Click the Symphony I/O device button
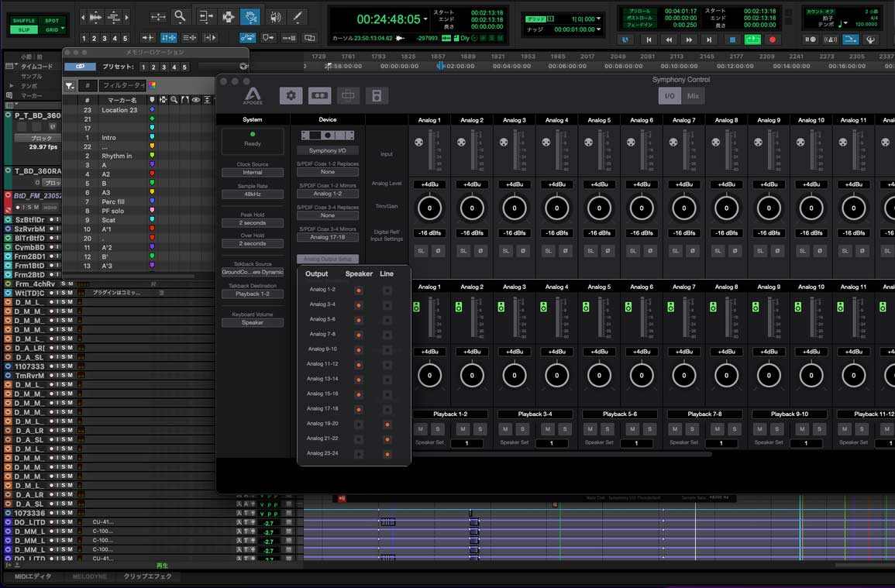This screenshot has height=588, width=895. click(x=328, y=151)
